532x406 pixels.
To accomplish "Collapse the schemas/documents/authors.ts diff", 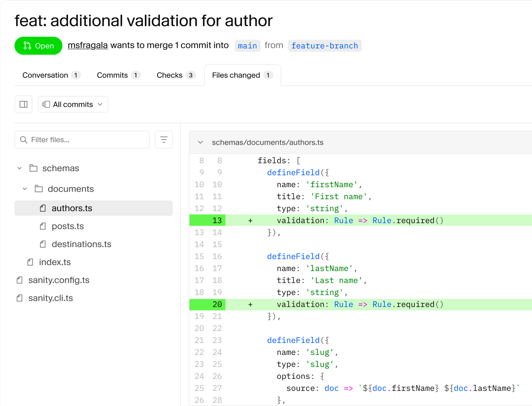I will [x=200, y=142].
